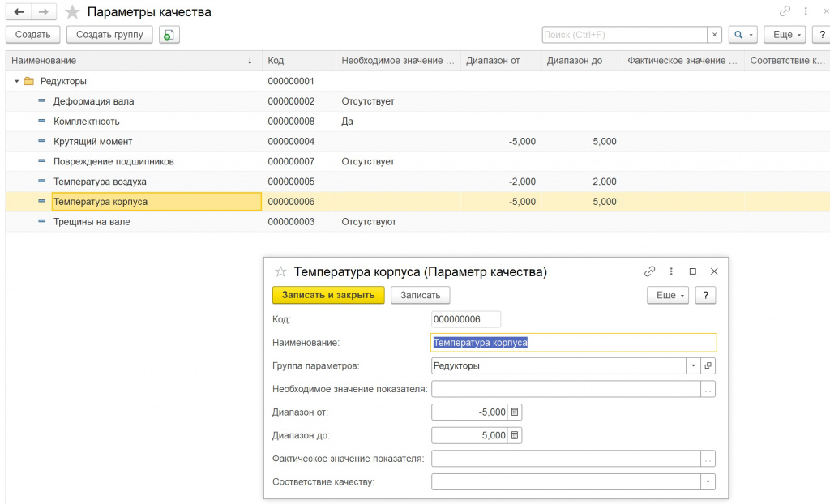830x504 pixels.
Task: Open the Еще menu in the main toolbar
Action: click(785, 35)
